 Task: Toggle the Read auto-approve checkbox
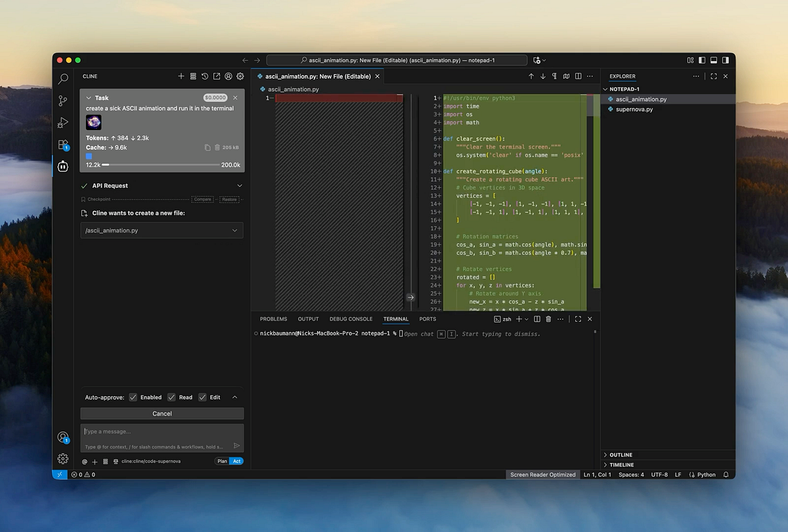pyautogui.click(x=171, y=397)
